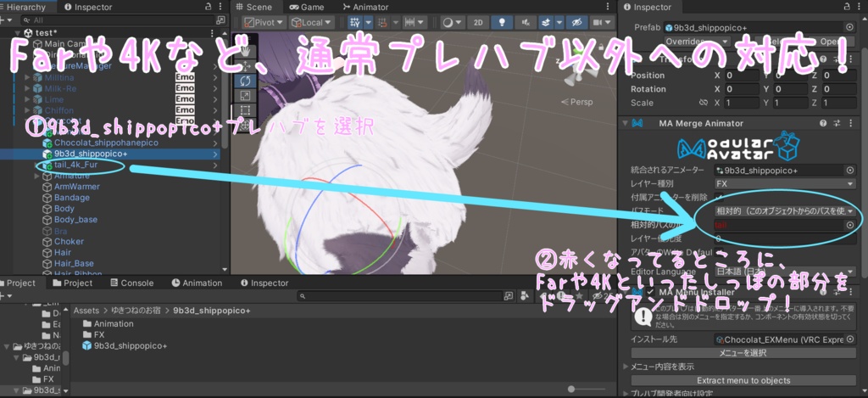This screenshot has width=868, height=398.
Task: Select the Scale tool in Scene overlay
Action: click(245, 96)
